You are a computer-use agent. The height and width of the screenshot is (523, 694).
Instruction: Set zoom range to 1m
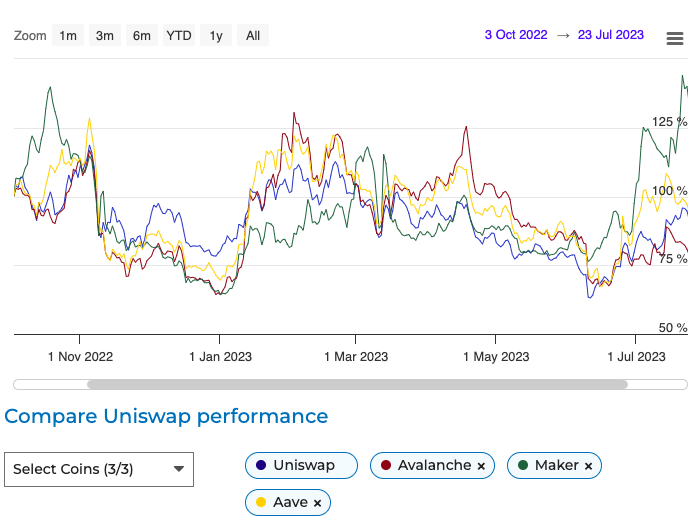68,36
